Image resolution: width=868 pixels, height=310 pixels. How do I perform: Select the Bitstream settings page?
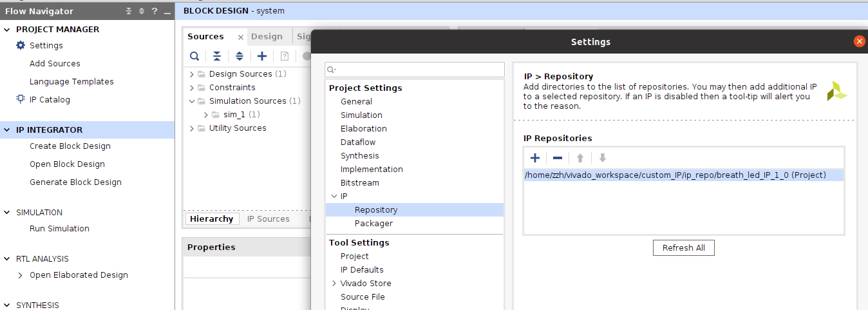click(x=360, y=183)
